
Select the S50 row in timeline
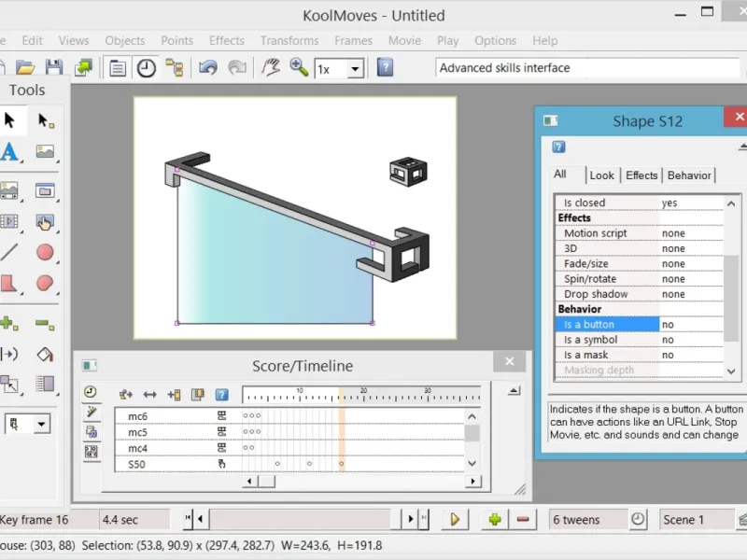click(289, 464)
